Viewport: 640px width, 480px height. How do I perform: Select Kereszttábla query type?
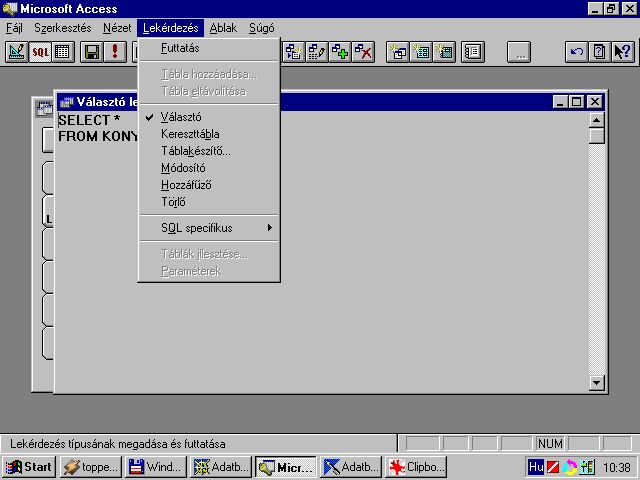209,134
